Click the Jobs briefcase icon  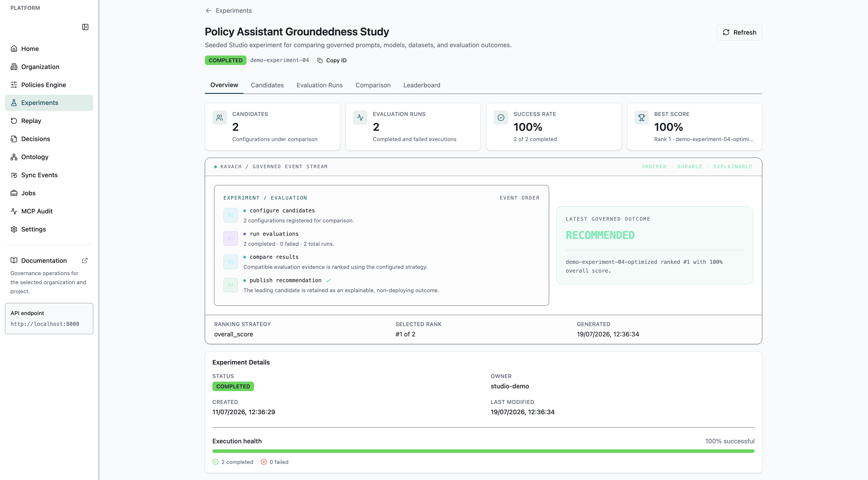pyautogui.click(x=14, y=193)
